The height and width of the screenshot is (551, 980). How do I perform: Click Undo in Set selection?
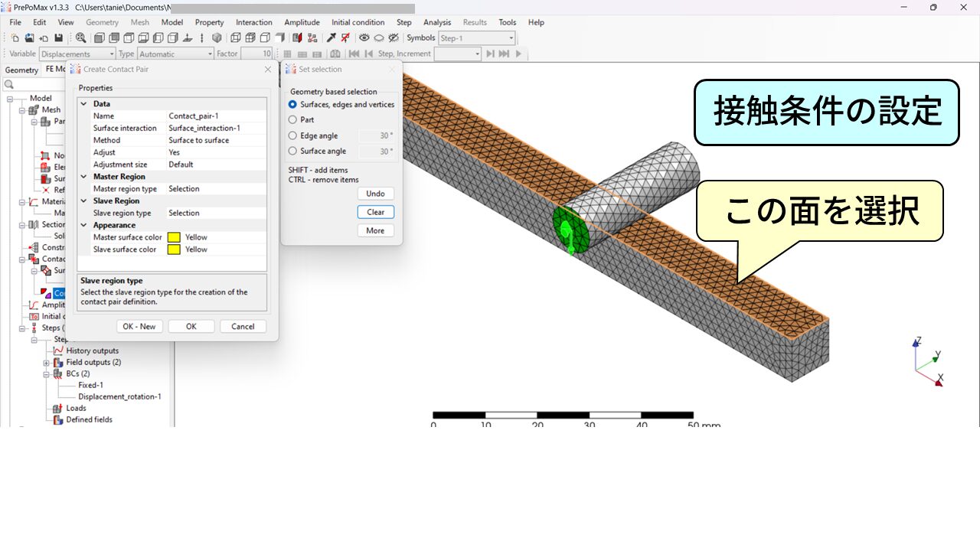click(x=376, y=194)
